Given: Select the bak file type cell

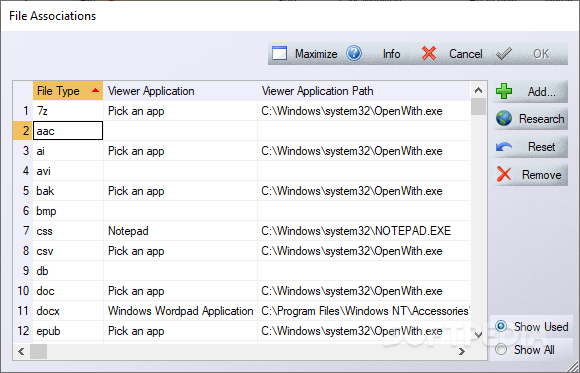Looking at the screenshot, I should tap(68, 191).
